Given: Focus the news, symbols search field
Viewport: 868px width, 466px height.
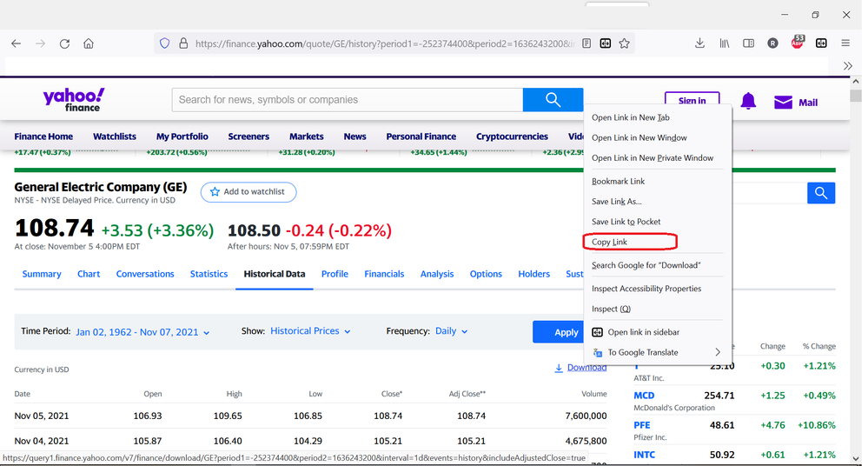Looking at the screenshot, I should point(348,100).
